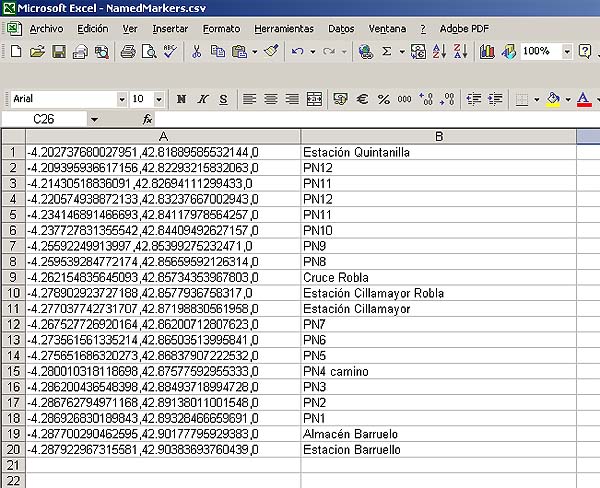This screenshot has width=600, height=488.
Task: Click the Merge and Center icon
Action: (x=314, y=99)
